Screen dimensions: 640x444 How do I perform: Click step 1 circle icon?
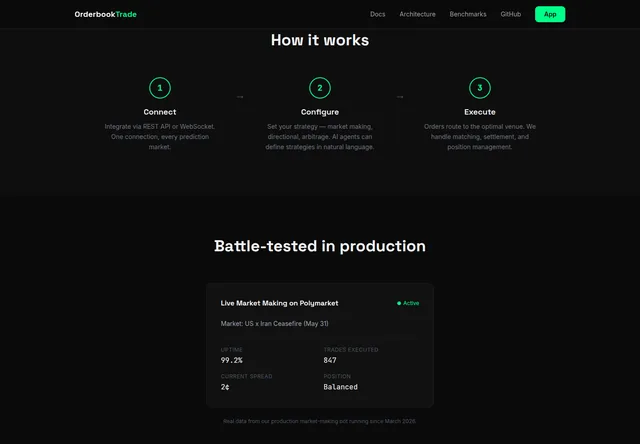[x=160, y=88]
